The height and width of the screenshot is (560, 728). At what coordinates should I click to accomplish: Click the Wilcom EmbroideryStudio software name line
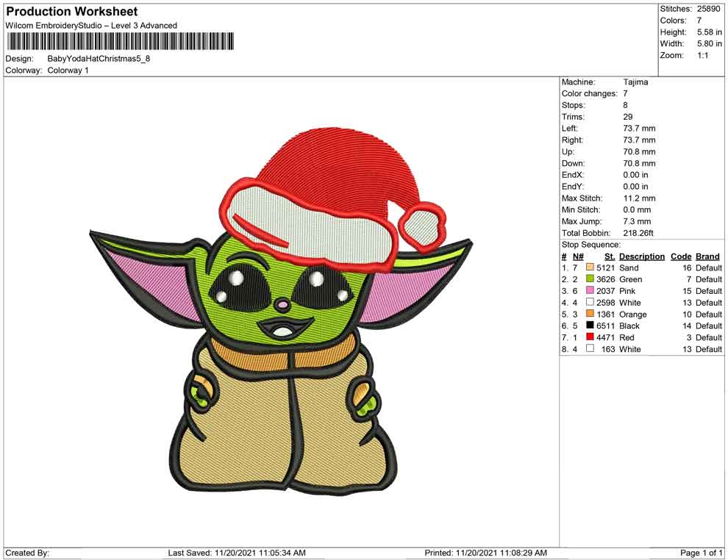point(91,26)
